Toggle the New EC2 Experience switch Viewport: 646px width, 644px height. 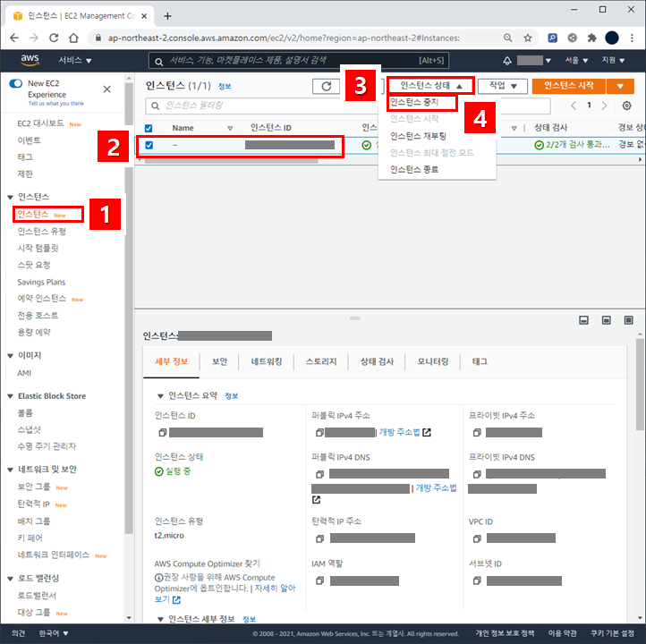click(15, 83)
